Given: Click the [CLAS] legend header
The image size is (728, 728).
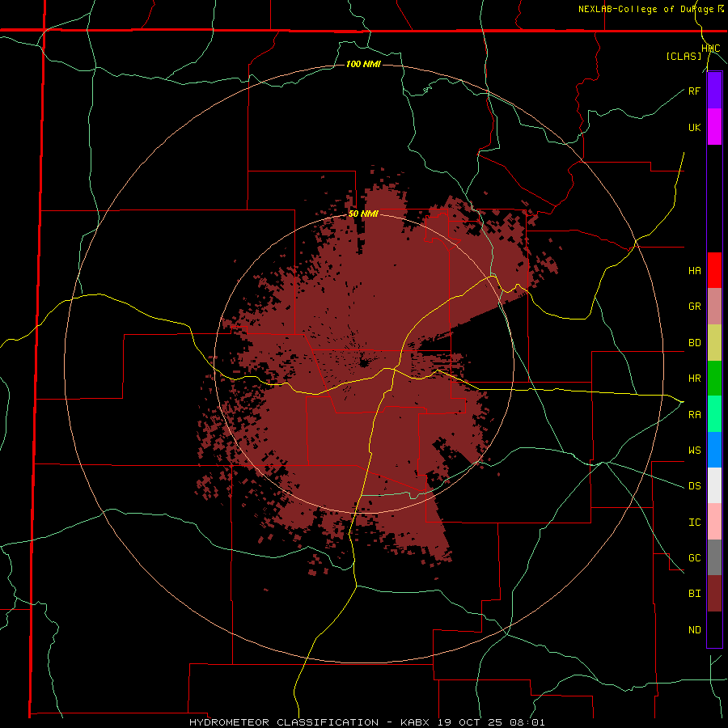Looking at the screenshot, I should (684, 57).
